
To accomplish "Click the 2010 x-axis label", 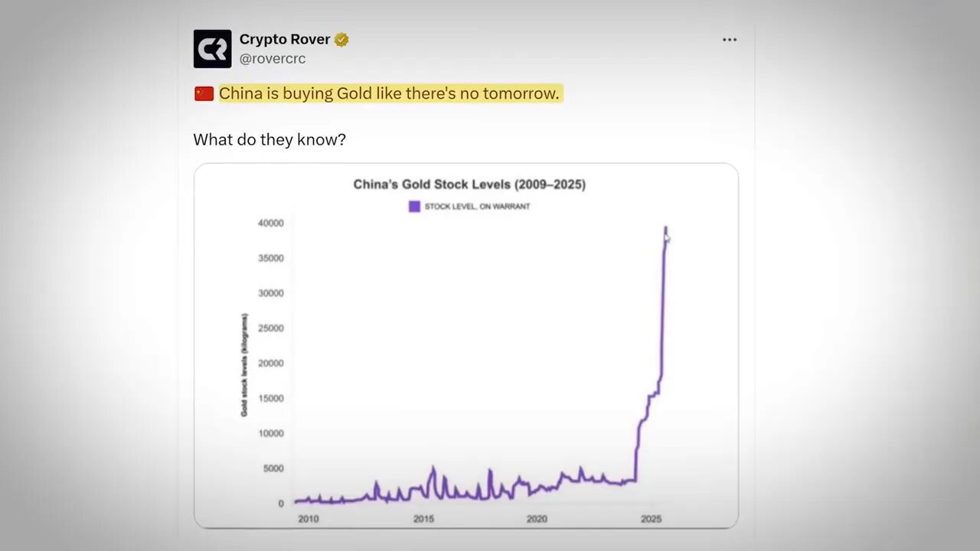I will point(309,519).
